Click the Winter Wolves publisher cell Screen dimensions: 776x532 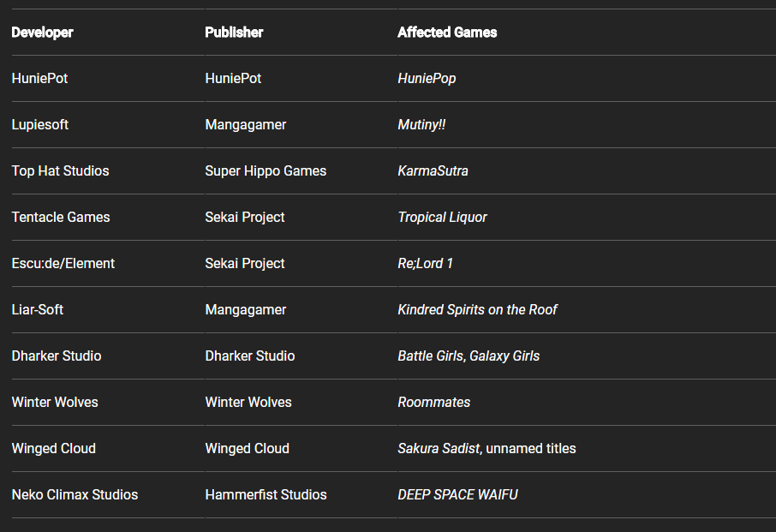coord(248,403)
